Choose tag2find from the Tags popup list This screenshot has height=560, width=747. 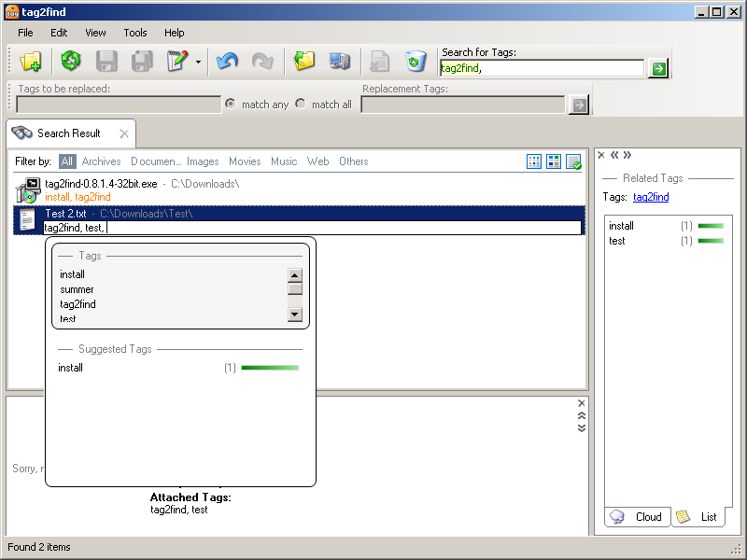[78, 304]
